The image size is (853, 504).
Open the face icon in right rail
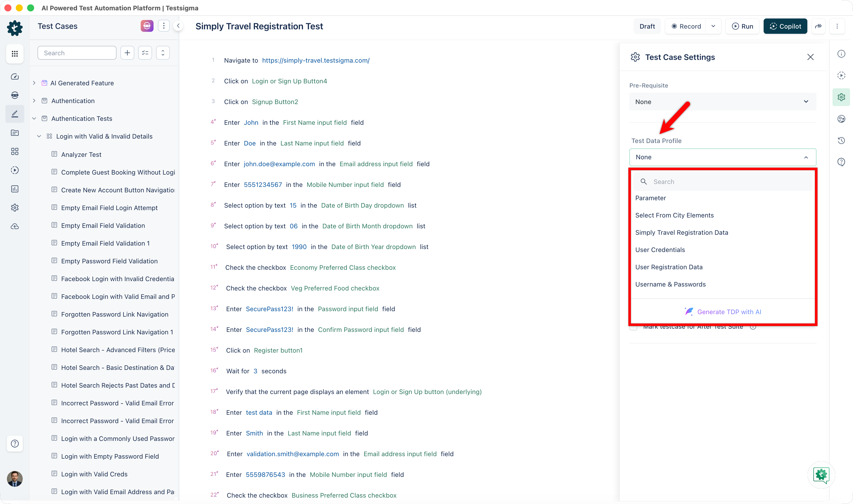[x=841, y=119]
